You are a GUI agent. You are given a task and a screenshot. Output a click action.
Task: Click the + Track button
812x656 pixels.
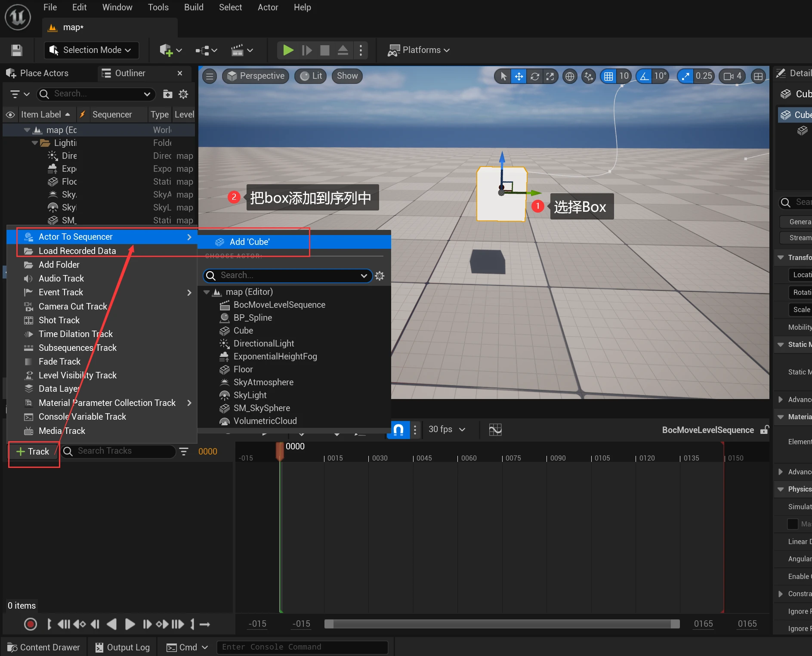click(x=33, y=452)
